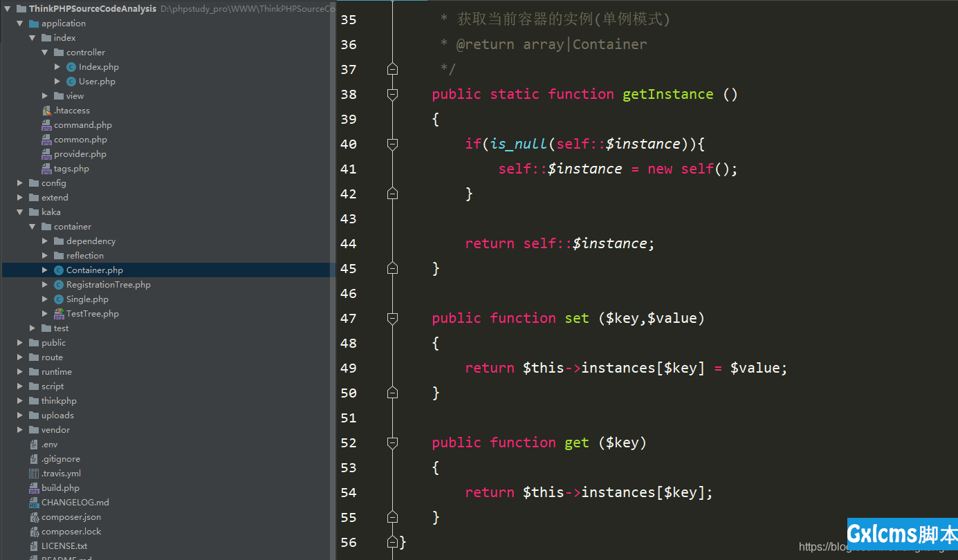
Task: Expand the view folder arrow
Action: pyautogui.click(x=45, y=96)
